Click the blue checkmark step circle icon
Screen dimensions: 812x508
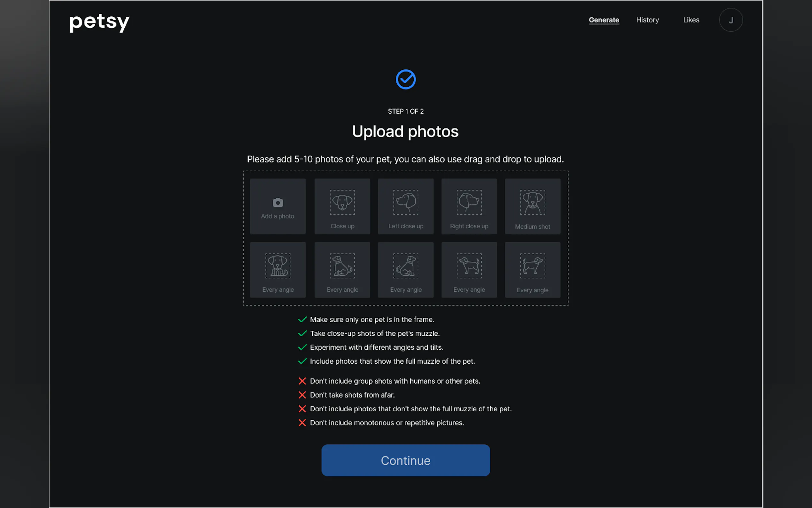click(405, 79)
